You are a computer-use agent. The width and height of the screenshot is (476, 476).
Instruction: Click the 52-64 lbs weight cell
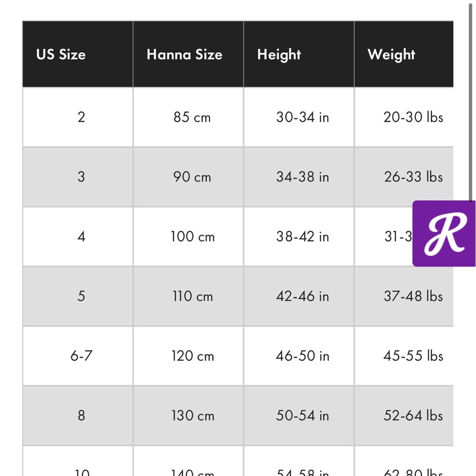404,415
